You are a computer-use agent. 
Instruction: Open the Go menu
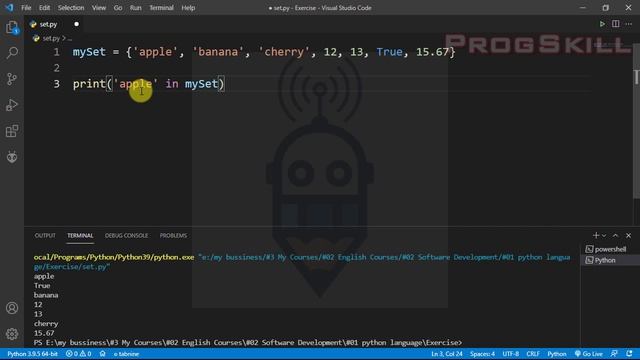118,8
